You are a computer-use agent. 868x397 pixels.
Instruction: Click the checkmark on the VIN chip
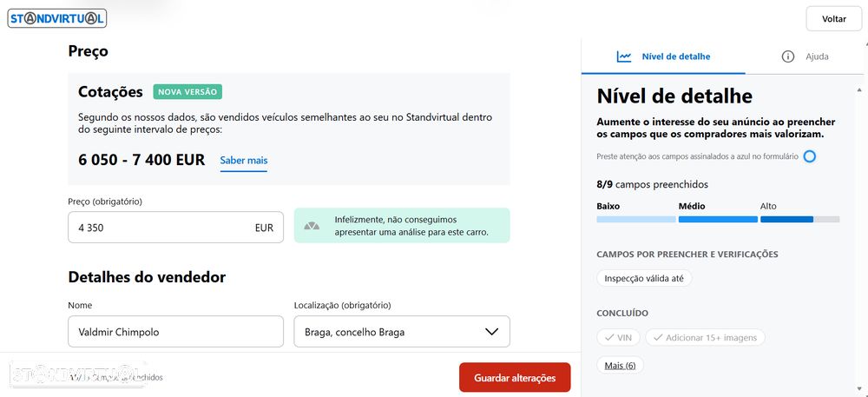(x=608, y=337)
